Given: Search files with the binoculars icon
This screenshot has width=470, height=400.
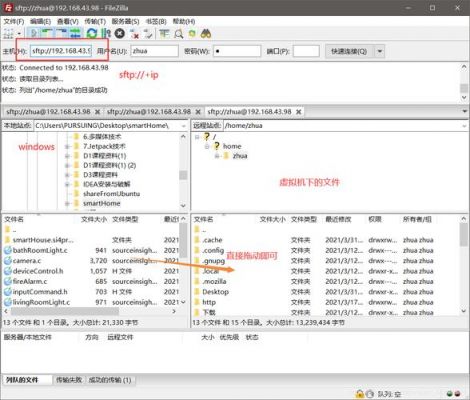Looking at the screenshot, I should (x=206, y=33).
